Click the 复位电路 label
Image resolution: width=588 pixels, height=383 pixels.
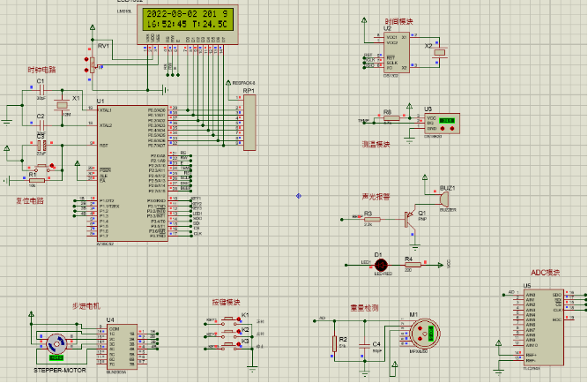tap(30, 200)
